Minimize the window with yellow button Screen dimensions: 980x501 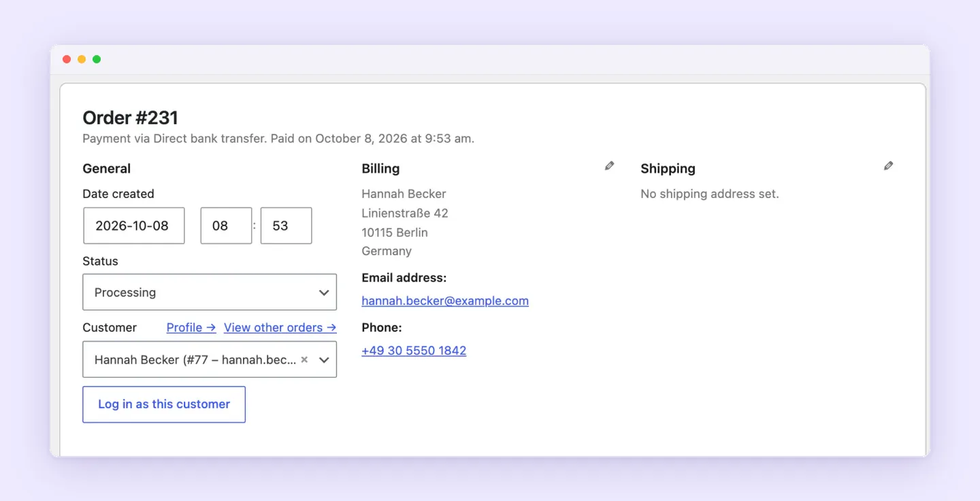pyautogui.click(x=82, y=59)
